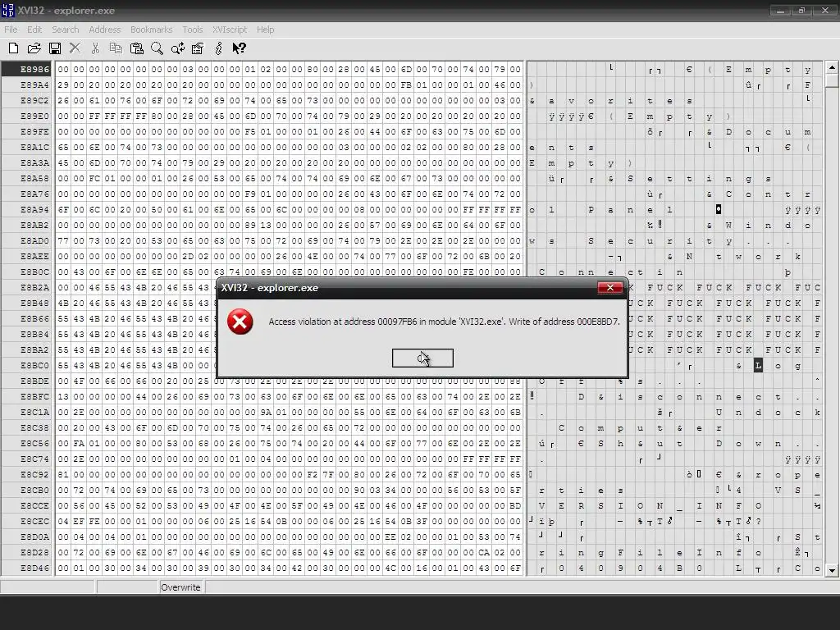The height and width of the screenshot is (630, 840).
Task: Select address row E8A94
Action: point(28,209)
